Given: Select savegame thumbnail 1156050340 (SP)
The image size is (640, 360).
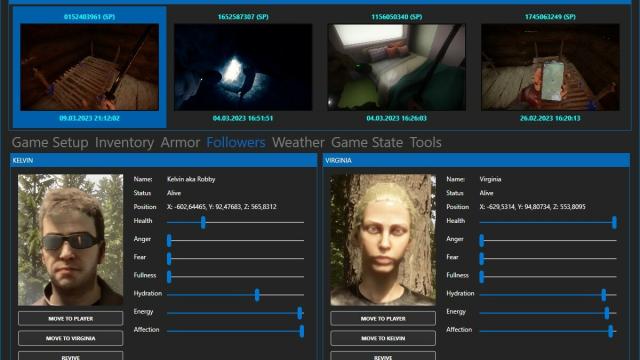Looking at the screenshot, I should pos(396,67).
